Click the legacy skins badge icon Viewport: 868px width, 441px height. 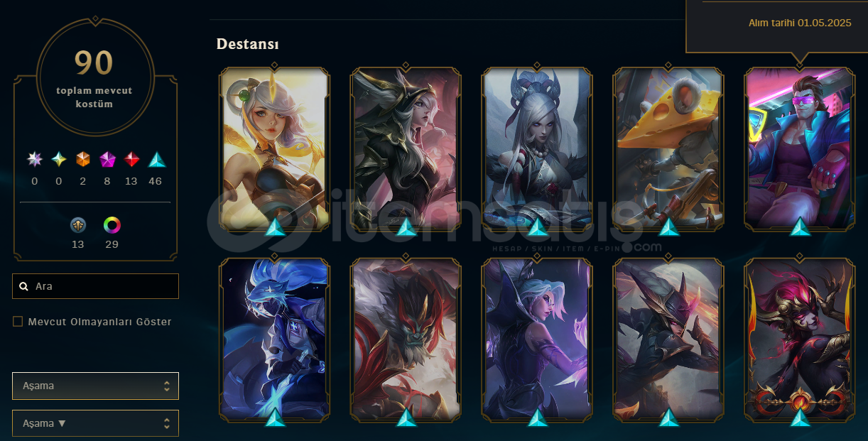coord(78,225)
